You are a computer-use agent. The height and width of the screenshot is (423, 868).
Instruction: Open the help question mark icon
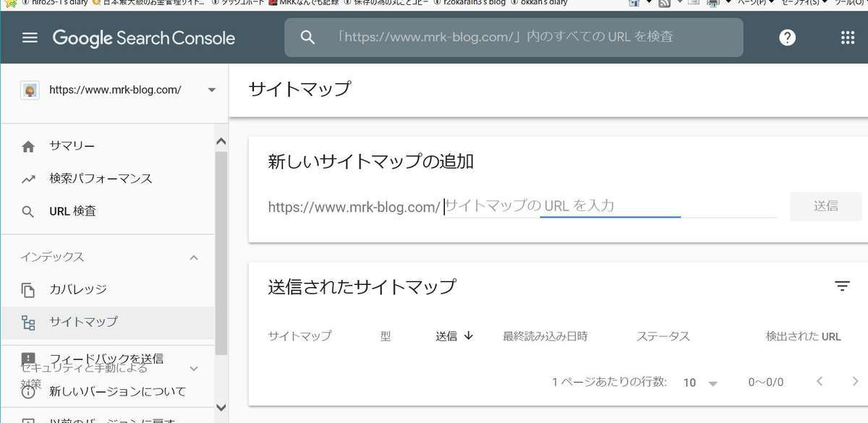click(x=788, y=38)
